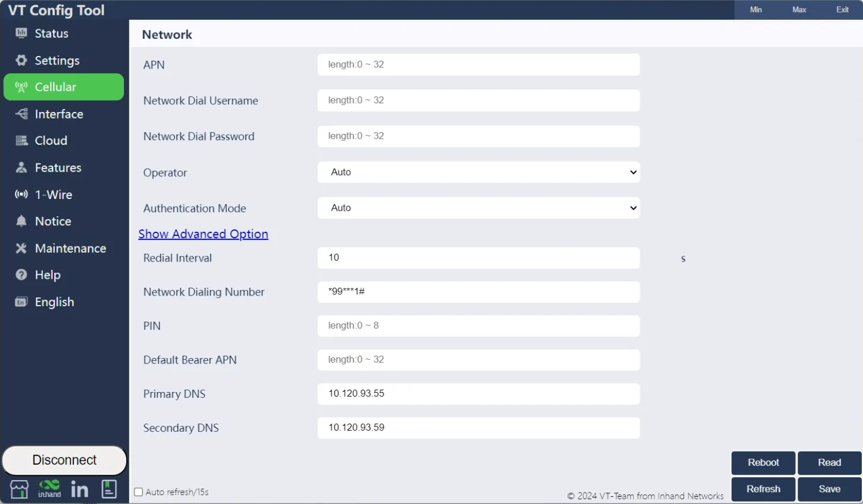
Task: Click the Network Dial Password field
Action: [x=479, y=136]
